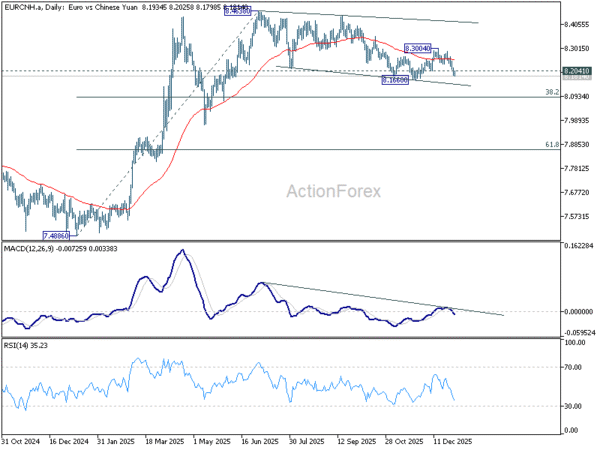Click the 8.40555 price axis value
The height and width of the screenshot is (450, 600).
[x=576, y=24]
